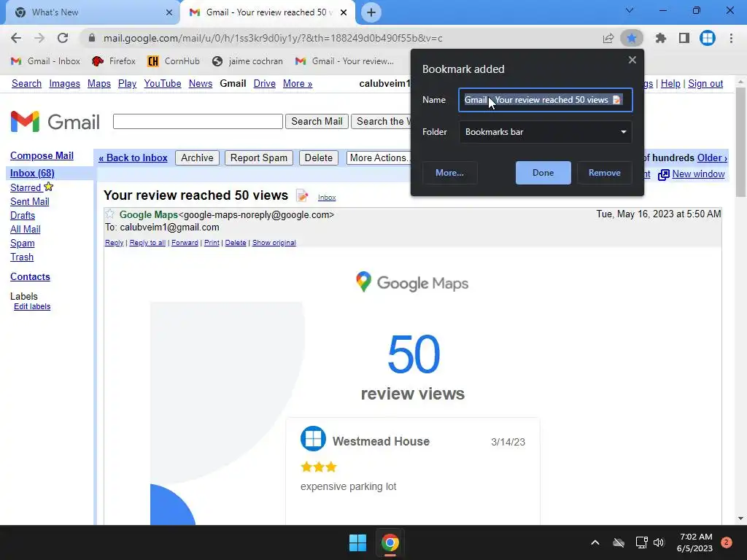Open Gmail - Inbox bookmark
This screenshot has width=747, height=560.
(x=46, y=61)
